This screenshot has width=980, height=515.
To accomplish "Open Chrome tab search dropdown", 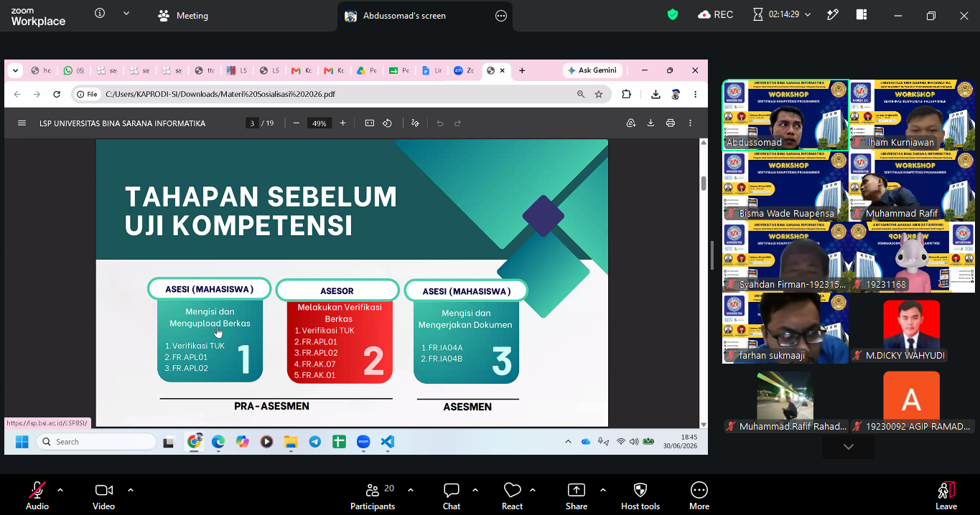I will pos(15,70).
